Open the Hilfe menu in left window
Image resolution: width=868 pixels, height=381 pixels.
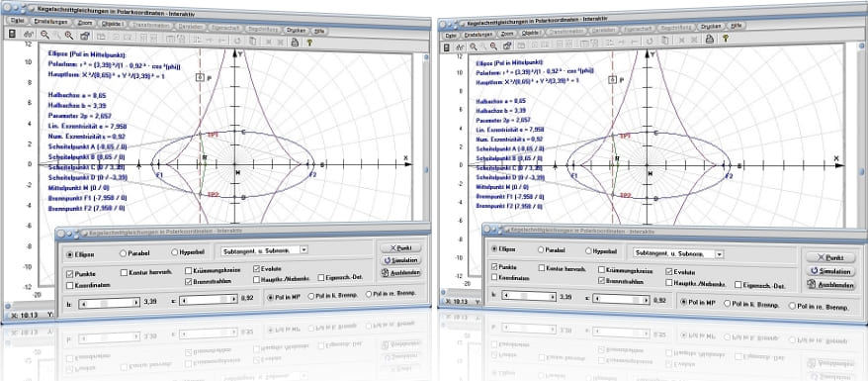pyautogui.click(x=319, y=31)
